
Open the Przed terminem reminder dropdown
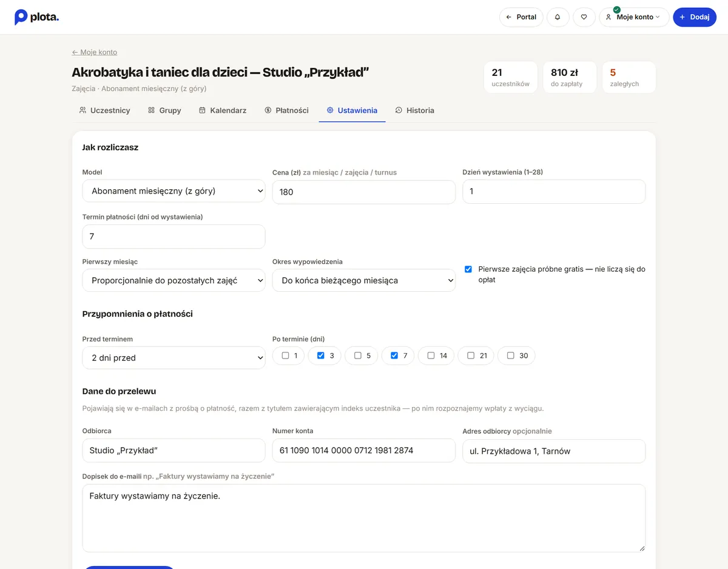174,357
